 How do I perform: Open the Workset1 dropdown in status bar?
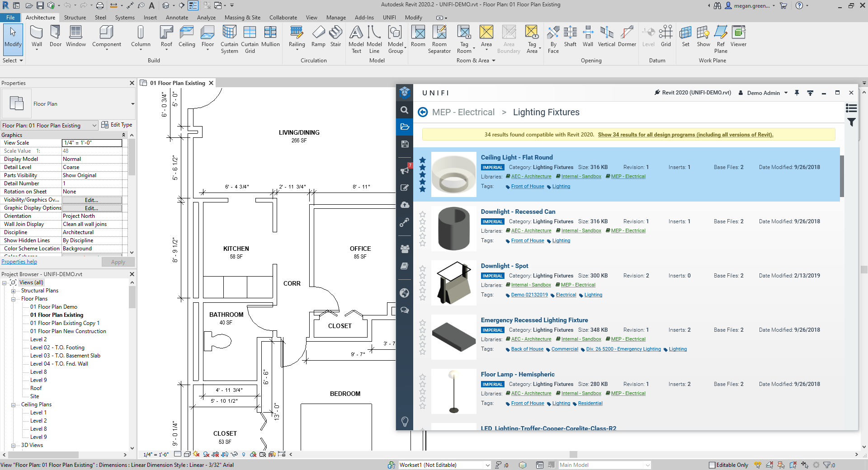point(487,465)
